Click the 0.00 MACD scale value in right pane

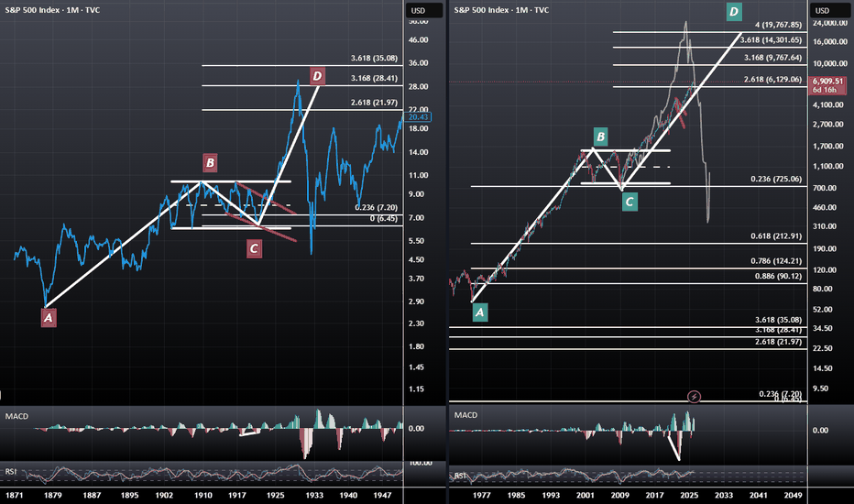(x=820, y=431)
